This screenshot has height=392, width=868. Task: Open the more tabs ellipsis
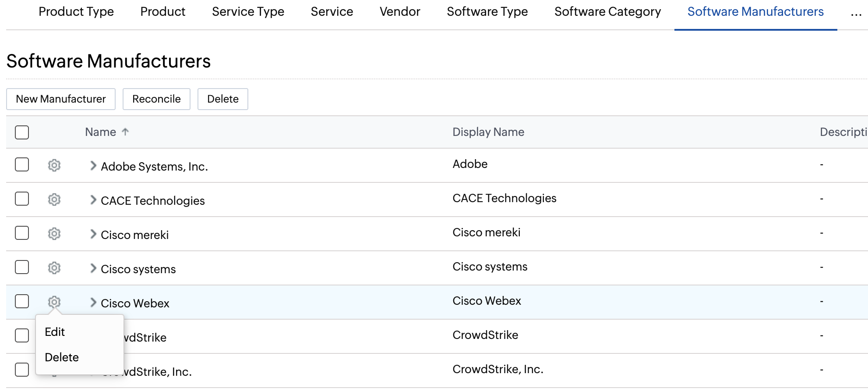(856, 12)
